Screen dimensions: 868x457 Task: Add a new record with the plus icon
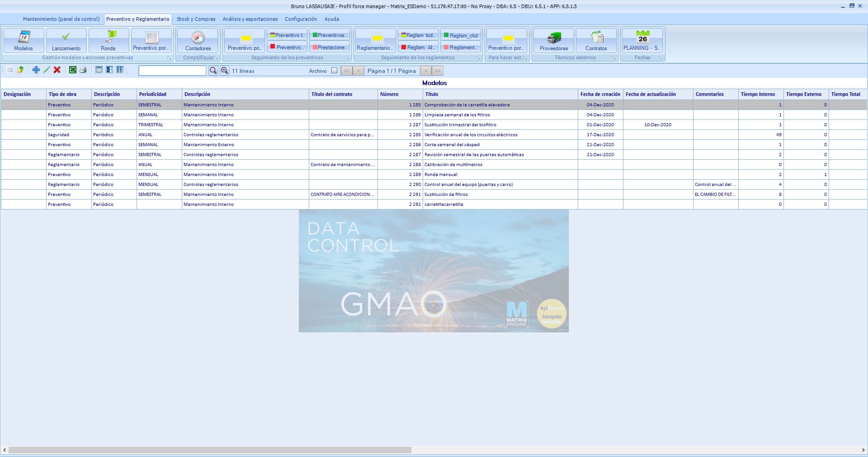36,70
